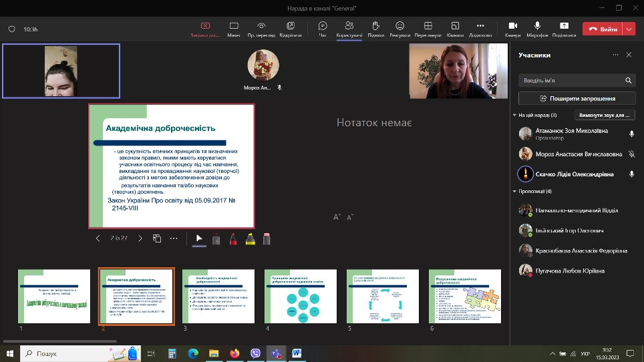Open the slide grid view icon
The image size is (644, 362).
157,238
